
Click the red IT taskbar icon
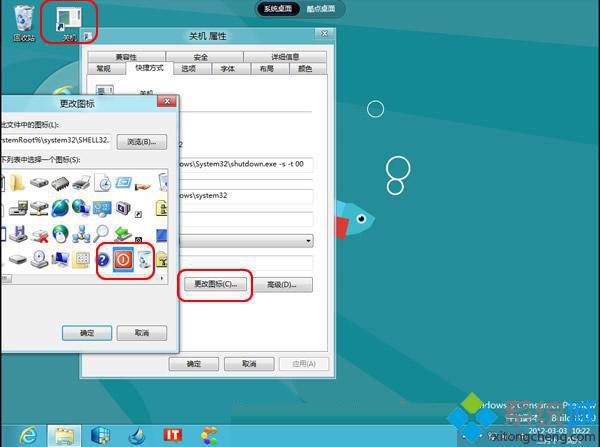coord(173,435)
